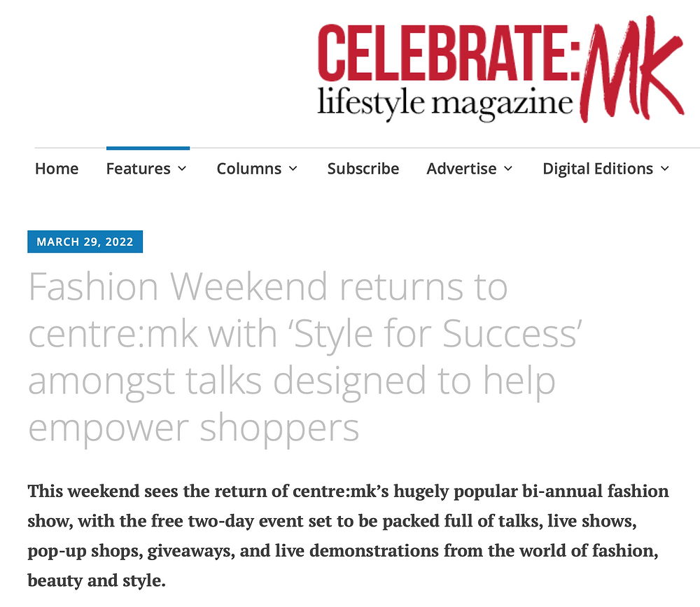The image size is (700, 607).
Task: Expand the Advertise menu chevron
Action: point(508,169)
